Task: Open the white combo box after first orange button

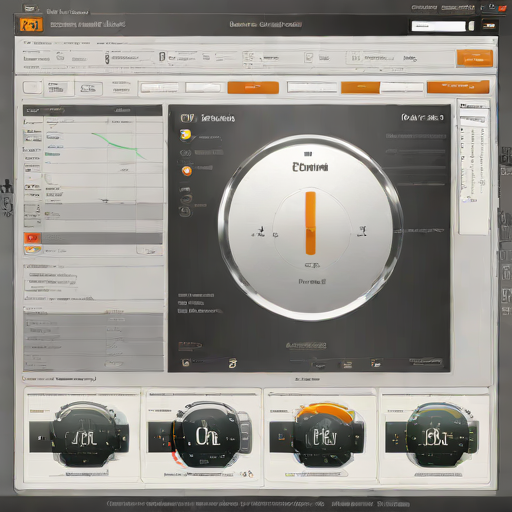Action: pos(312,87)
